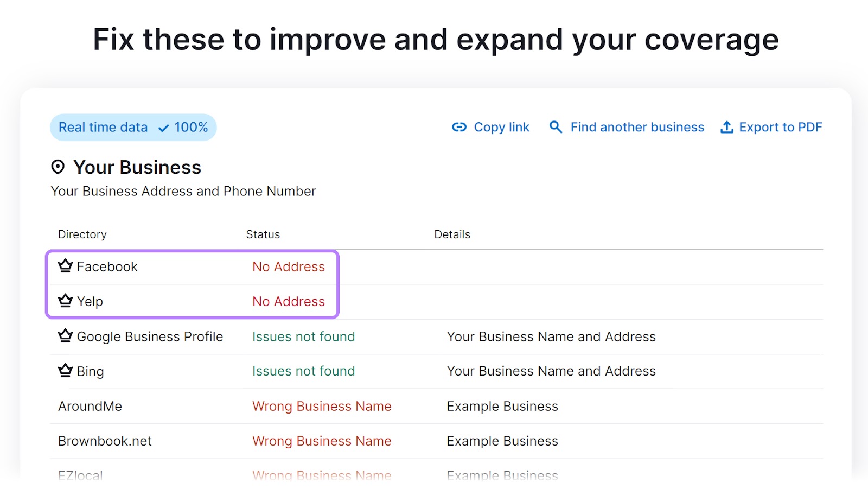Click Example Business in AroundMe row
Viewport: 868px width, 489px height.
(x=502, y=406)
